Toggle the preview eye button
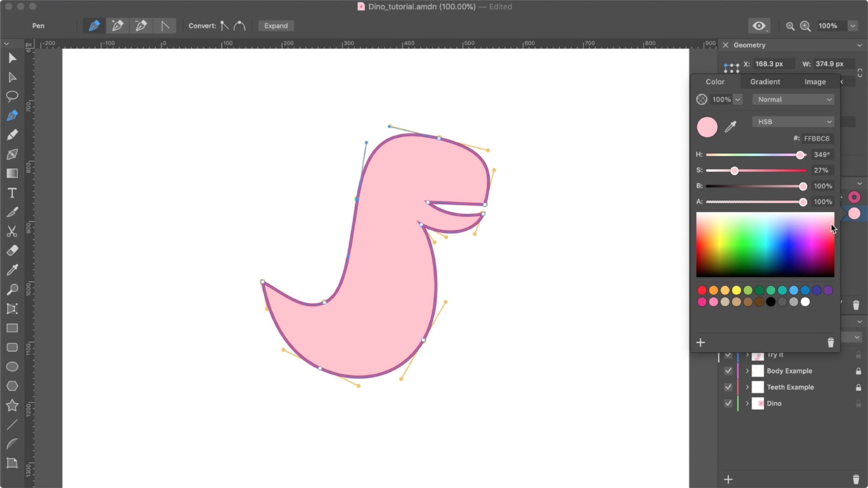Screen dimensions: 868x488 click(759, 26)
